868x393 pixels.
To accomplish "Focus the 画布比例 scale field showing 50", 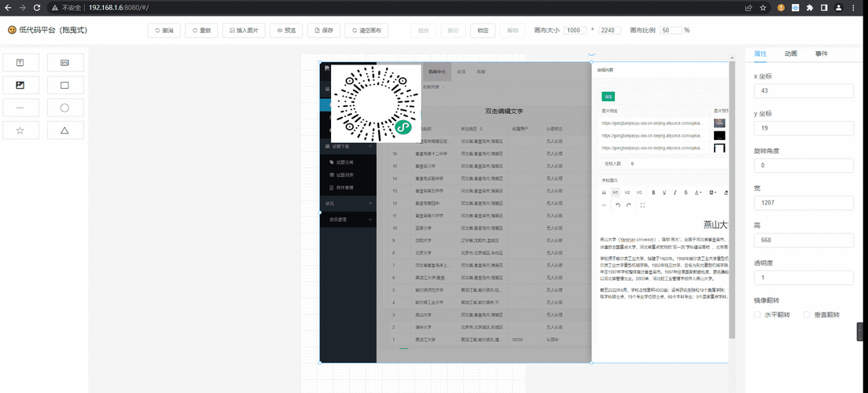I will pyautogui.click(x=671, y=31).
